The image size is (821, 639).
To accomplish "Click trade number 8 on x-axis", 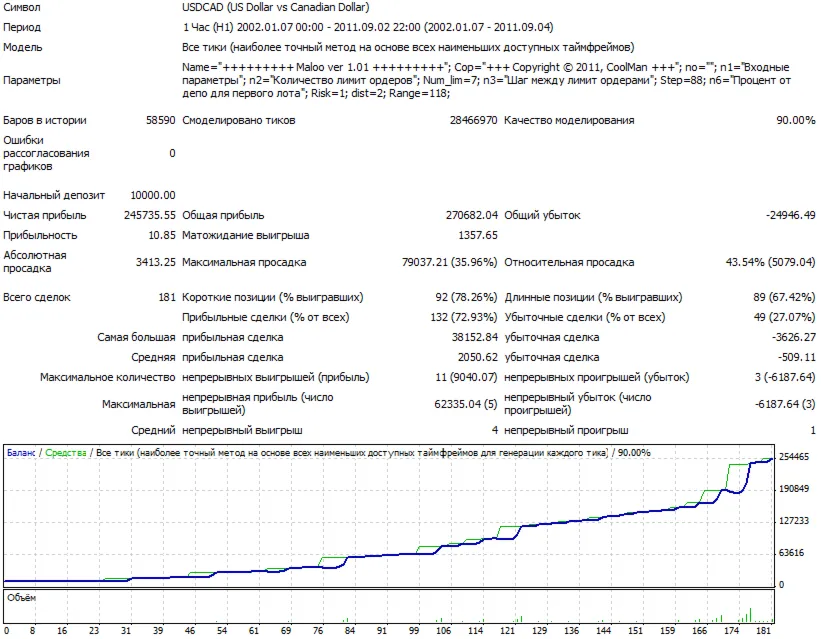I will click(x=32, y=631).
